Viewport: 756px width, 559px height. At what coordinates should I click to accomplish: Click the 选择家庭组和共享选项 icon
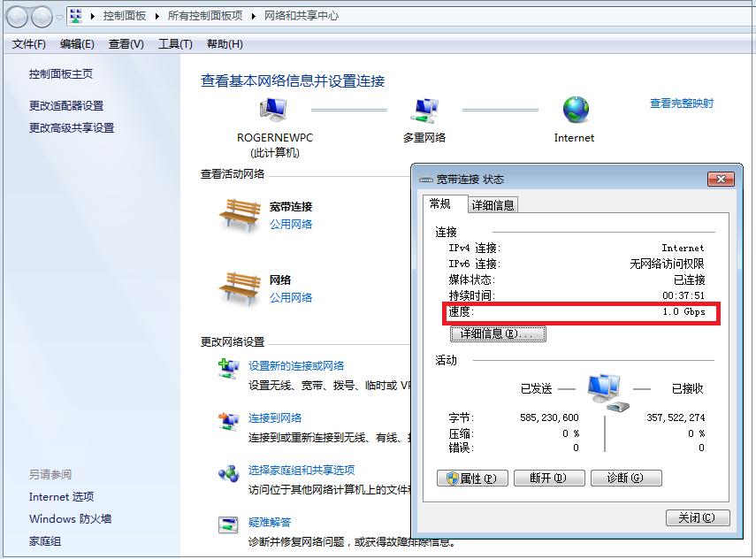pos(228,473)
